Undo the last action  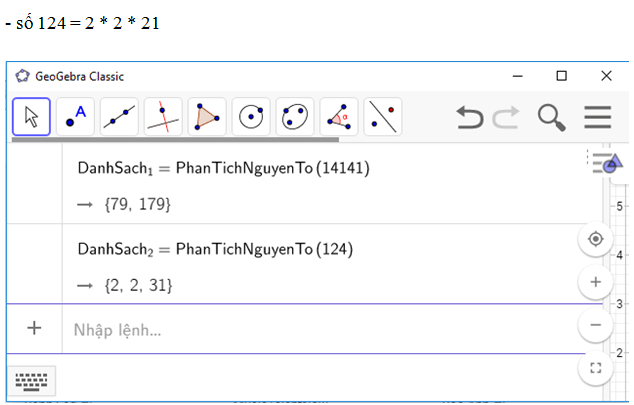click(x=470, y=117)
